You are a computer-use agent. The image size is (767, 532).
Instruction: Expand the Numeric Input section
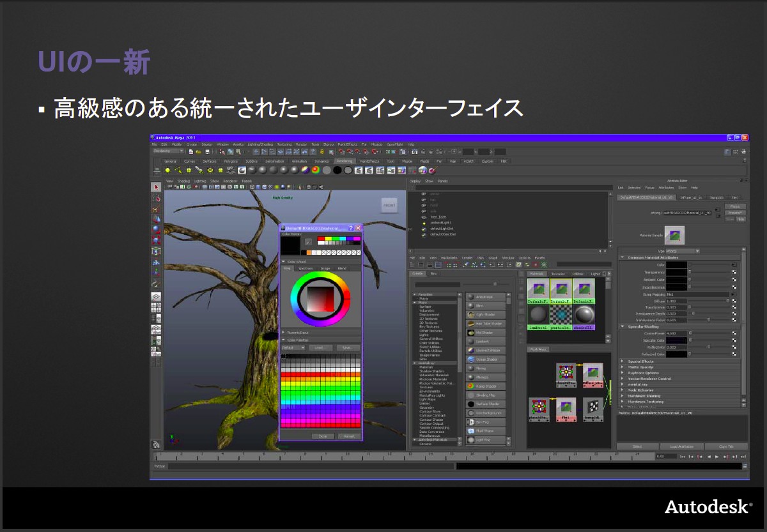[284, 333]
